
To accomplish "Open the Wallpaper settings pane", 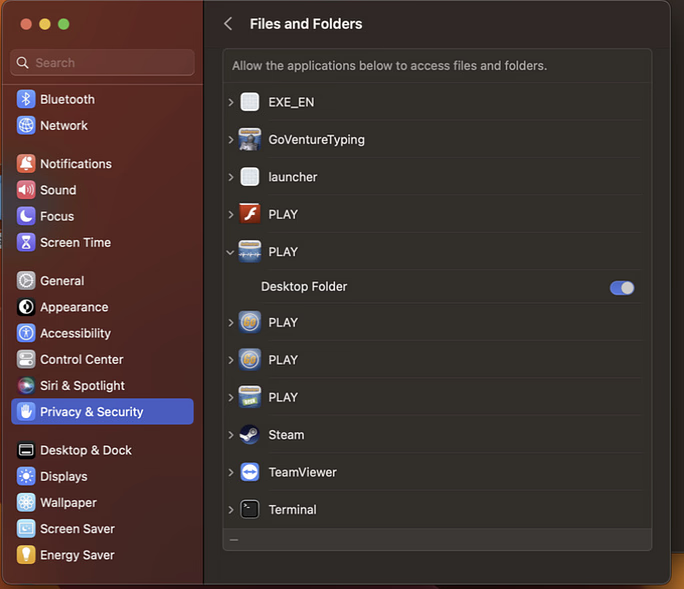I will pyautogui.click(x=68, y=502).
